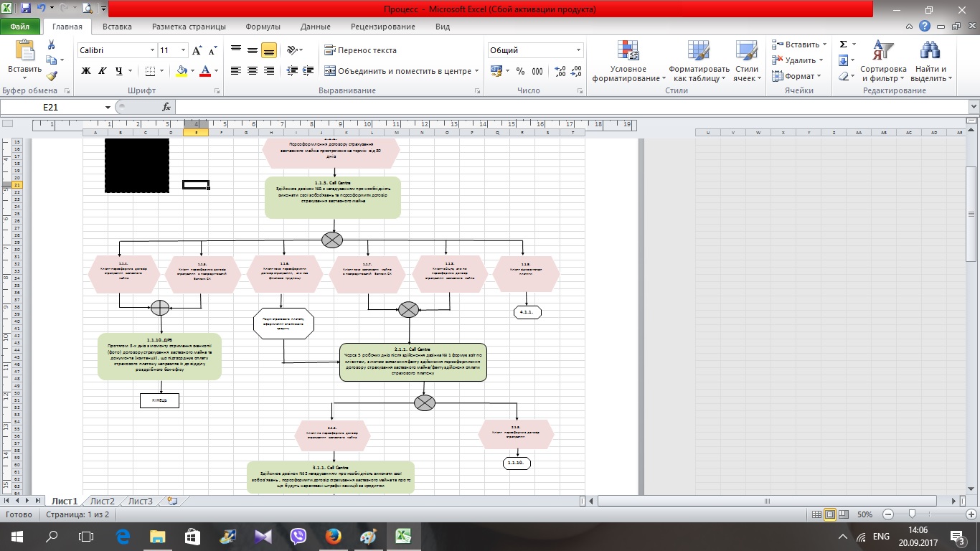Click the Format Painter brush icon
980x551 pixels.
pyautogui.click(x=52, y=77)
